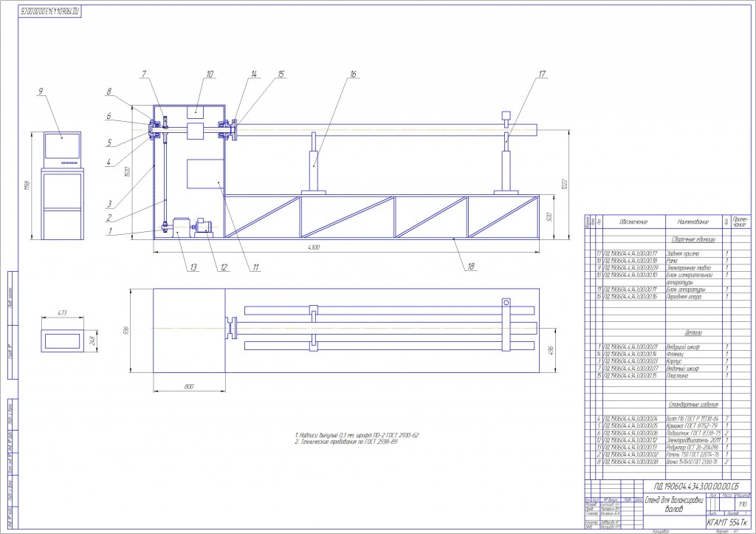This screenshot has width=756, height=534.
Task: Click the '1198' console height dimension
Action: (x=26, y=185)
